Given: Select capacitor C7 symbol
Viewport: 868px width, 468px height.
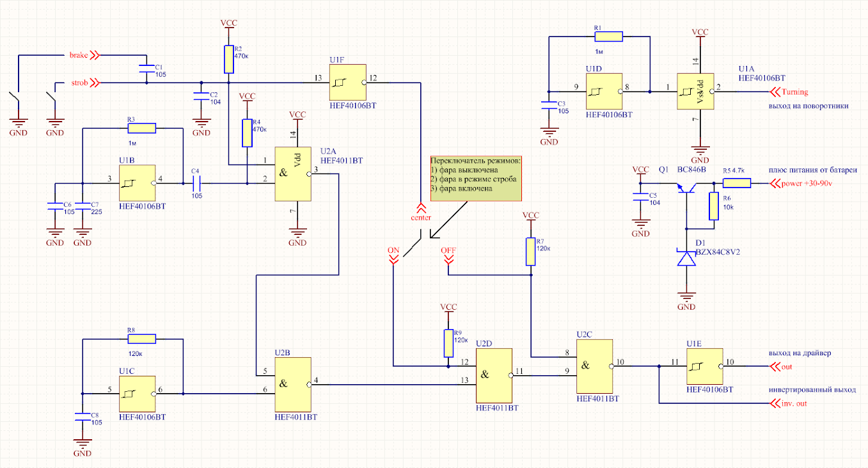Looking at the screenshot, I should [83, 206].
